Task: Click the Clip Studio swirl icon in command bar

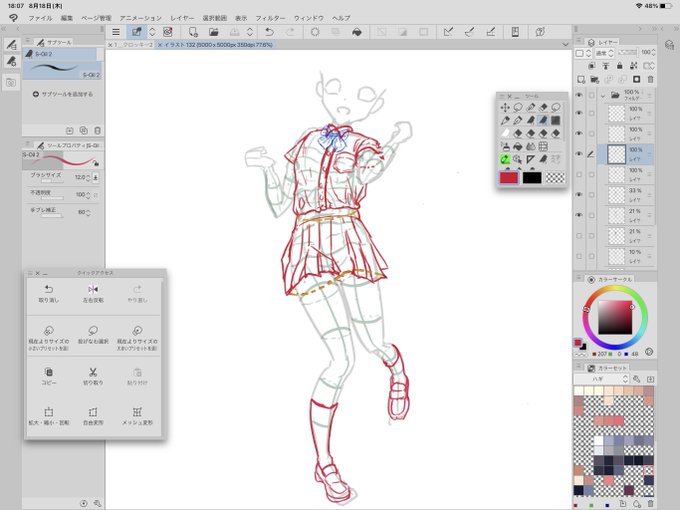Action: pos(168,32)
